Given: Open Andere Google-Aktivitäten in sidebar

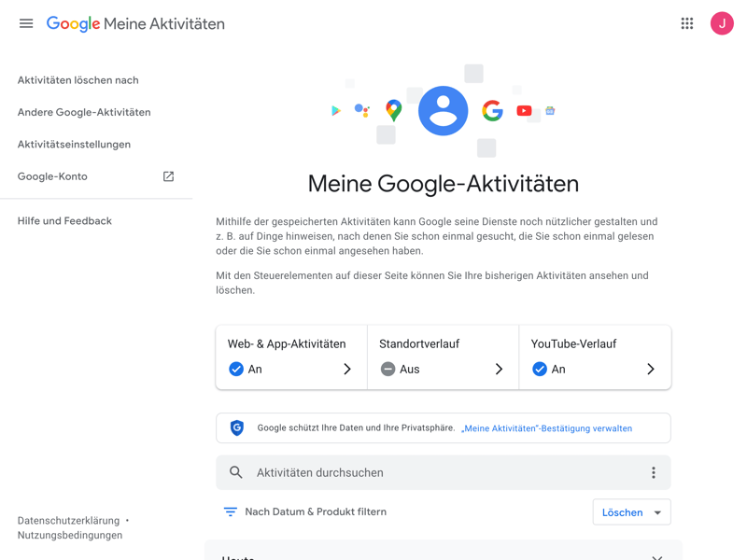Looking at the screenshot, I should tap(84, 112).
